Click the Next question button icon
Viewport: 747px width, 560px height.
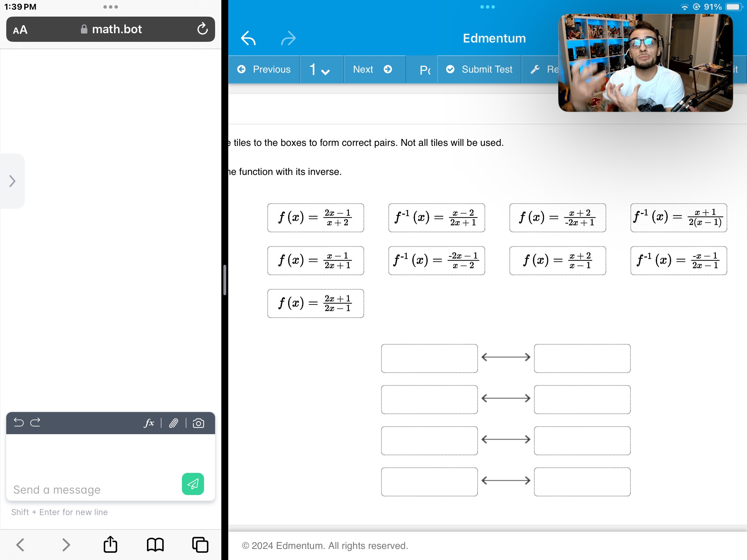388,69
